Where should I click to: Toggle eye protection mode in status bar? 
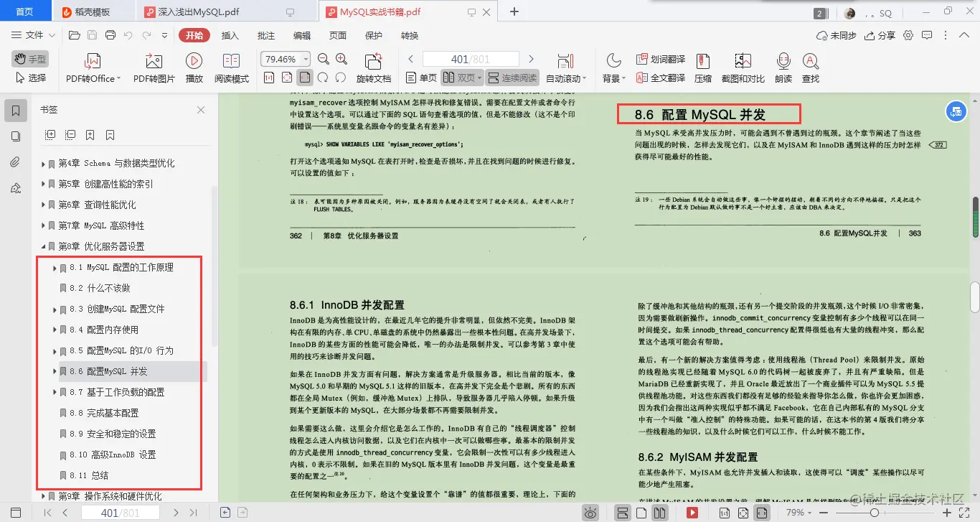point(590,513)
